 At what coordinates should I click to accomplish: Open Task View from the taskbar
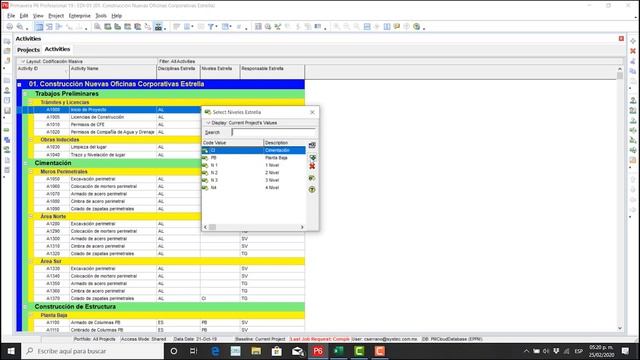point(194,351)
